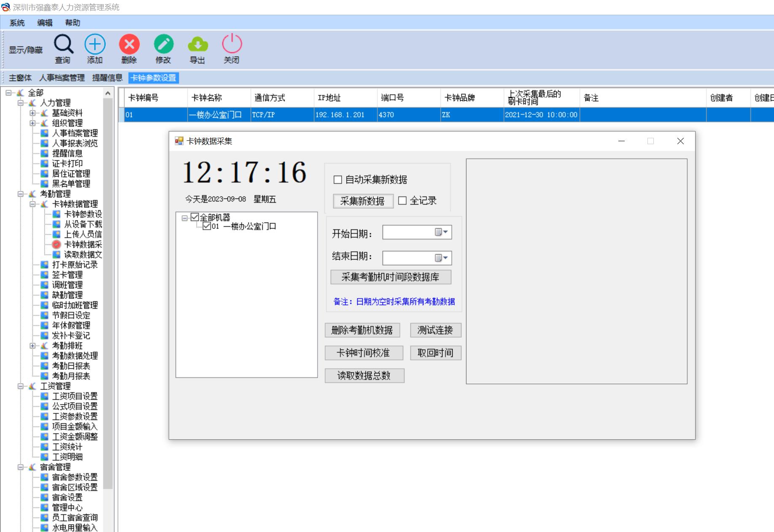This screenshot has width=774, height=532.
Task: Select the 卡钟参数设置 tab
Action: [154, 78]
